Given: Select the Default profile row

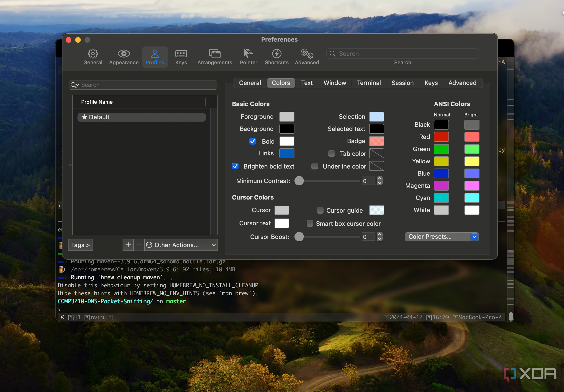Looking at the screenshot, I should [142, 117].
